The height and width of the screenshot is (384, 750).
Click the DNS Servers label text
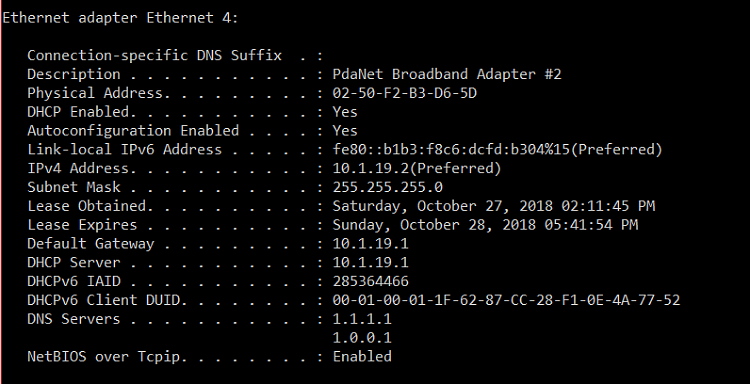click(73, 319)
